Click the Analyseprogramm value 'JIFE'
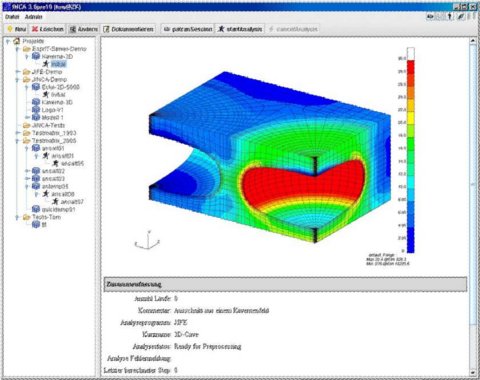This screenshot has width=480, height=380. (x=180, y=323)
